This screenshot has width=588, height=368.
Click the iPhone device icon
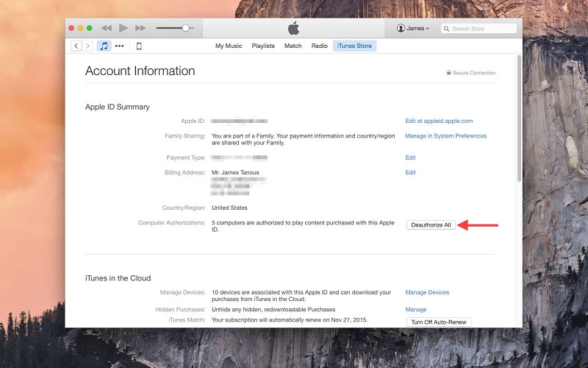click(x=139, y=46)
